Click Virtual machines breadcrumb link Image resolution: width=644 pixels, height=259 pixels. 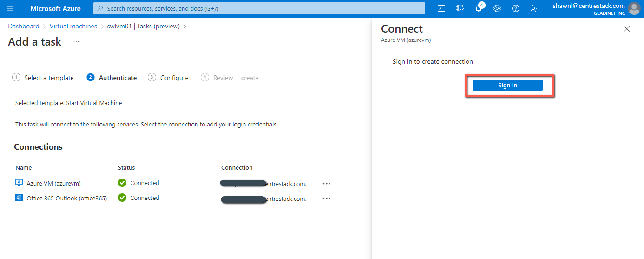click(x=73, y=27)
